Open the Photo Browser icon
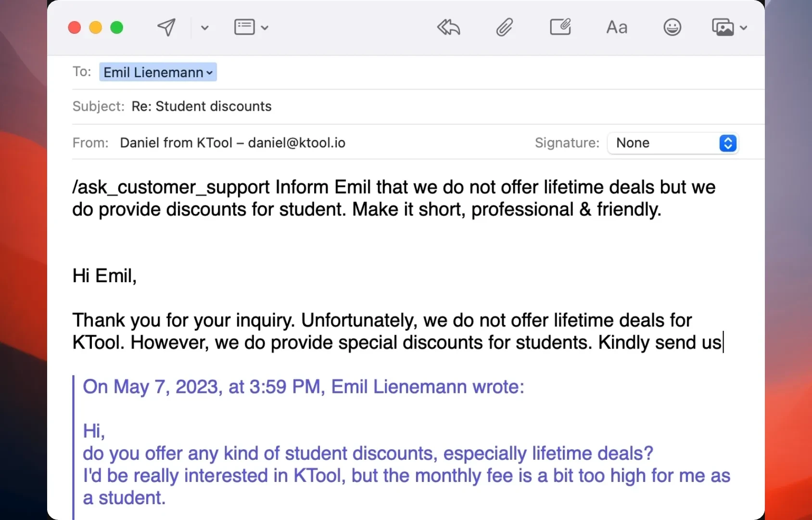The height and width of the screenshot is (520, 812). pos(723,27)
